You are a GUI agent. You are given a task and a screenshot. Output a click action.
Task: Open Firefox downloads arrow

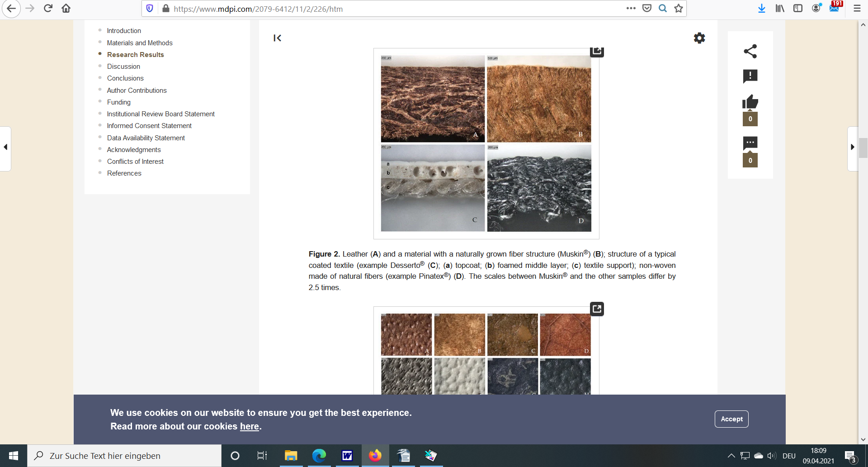pyautogui.click(x=761, y=9)
